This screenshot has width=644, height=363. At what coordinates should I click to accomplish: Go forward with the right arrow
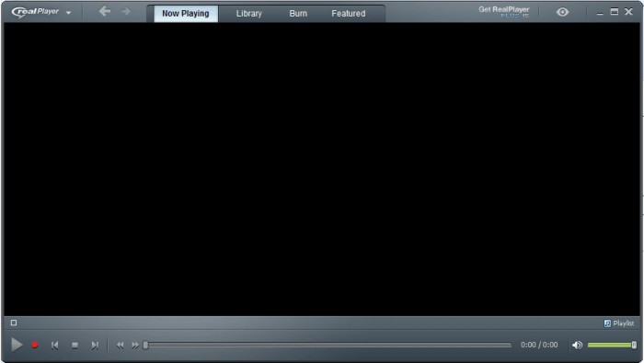coord(126,11)
